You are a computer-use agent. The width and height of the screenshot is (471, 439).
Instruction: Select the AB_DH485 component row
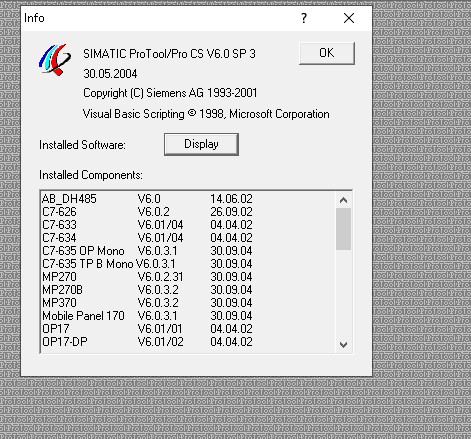[188, 199]
